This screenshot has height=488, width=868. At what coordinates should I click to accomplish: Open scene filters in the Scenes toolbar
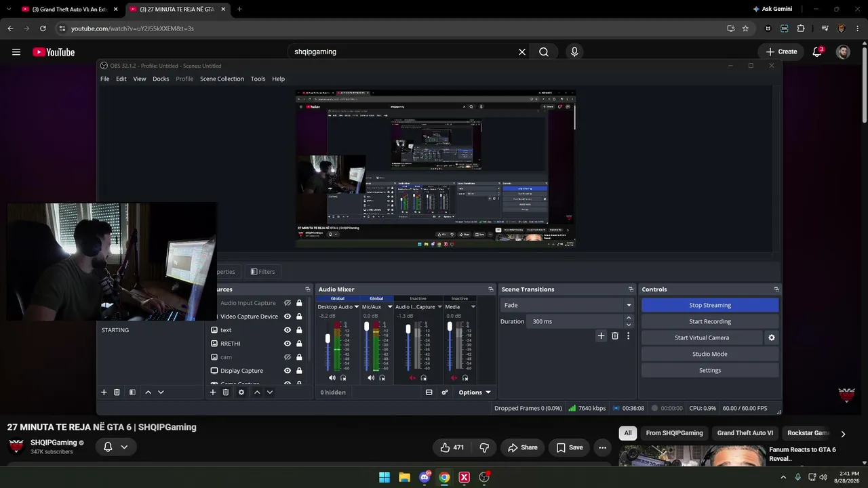(132, 392)
